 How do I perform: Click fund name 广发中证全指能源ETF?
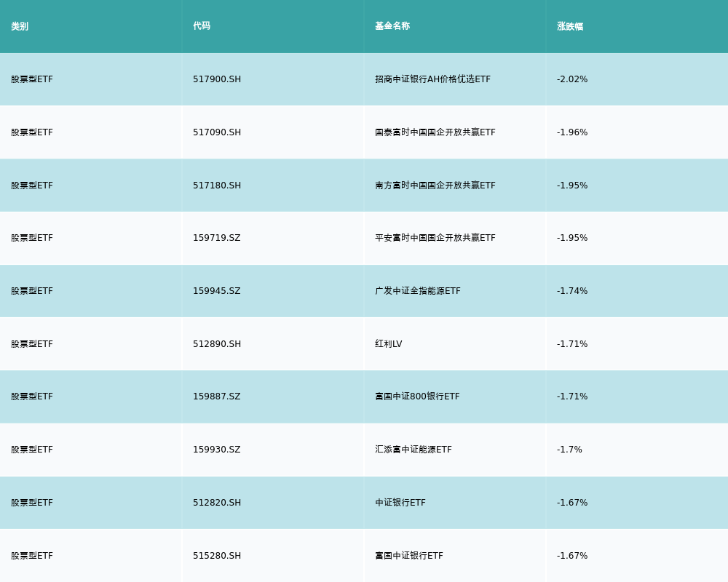point(418,291)
